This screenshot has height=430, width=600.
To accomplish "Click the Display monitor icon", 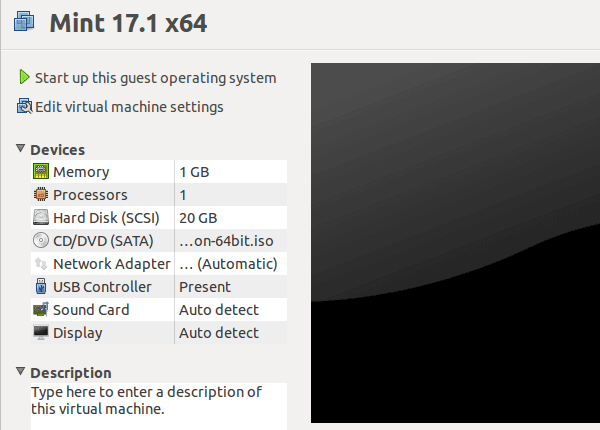I will tap(41, 332).
